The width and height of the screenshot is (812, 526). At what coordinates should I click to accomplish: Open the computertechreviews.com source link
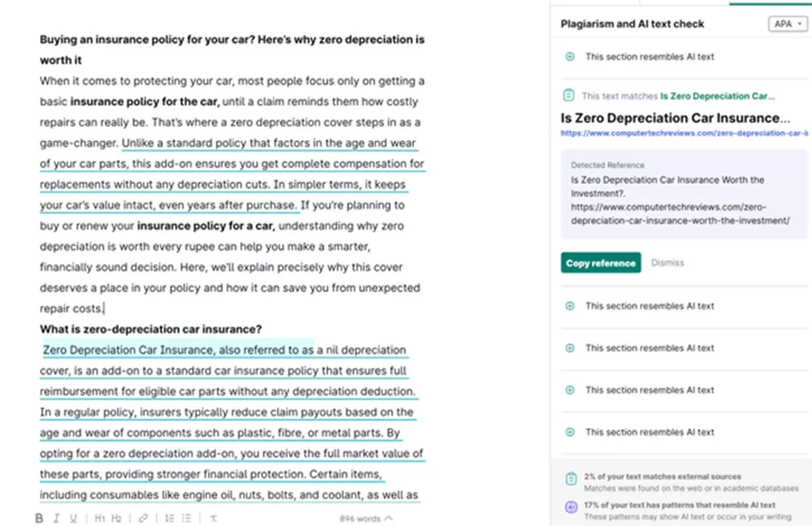(683, 133)
